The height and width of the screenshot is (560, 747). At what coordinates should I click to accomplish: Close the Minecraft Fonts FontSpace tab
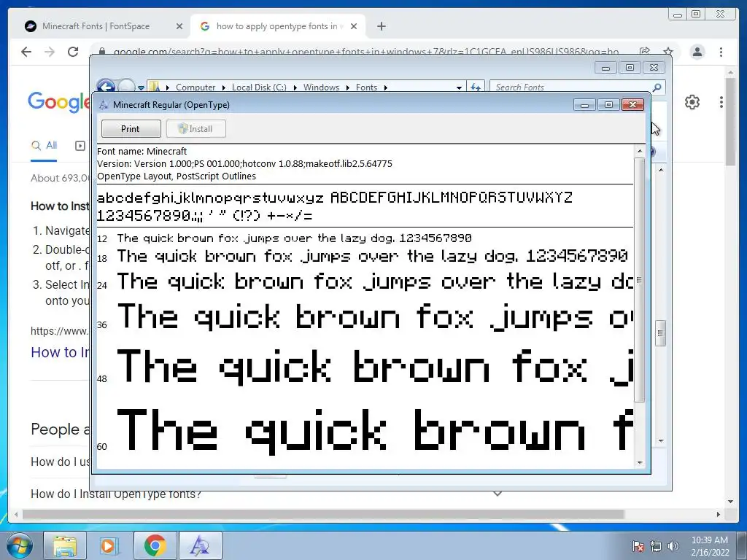point(179,26)
